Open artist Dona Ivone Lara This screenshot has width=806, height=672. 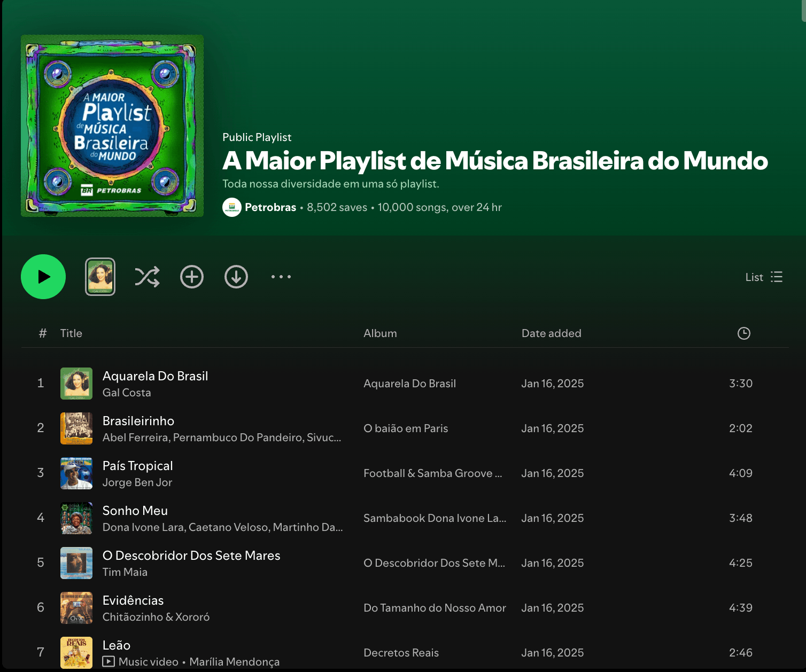pyautogui.click(x=143, y=527)
